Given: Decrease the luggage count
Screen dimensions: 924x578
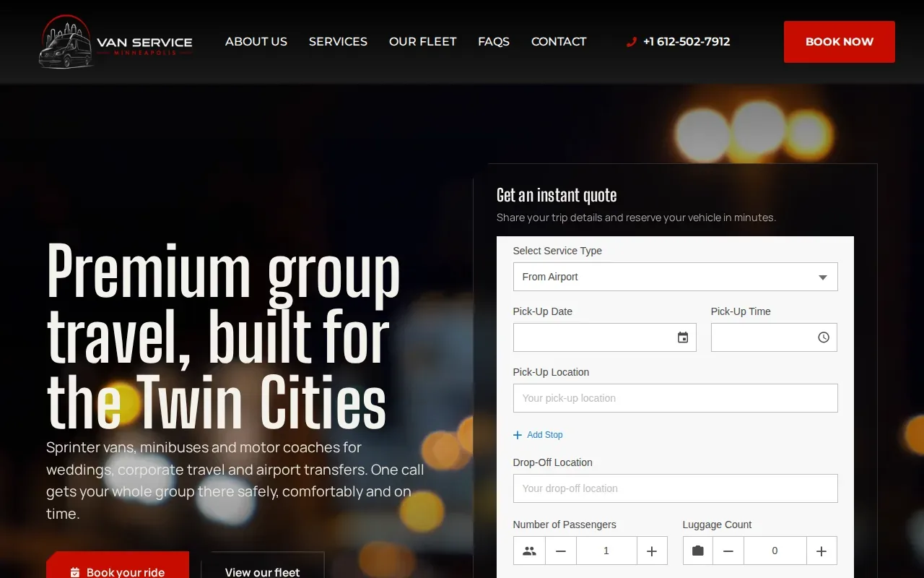Looking at the screenshot, I should [728, 551].
